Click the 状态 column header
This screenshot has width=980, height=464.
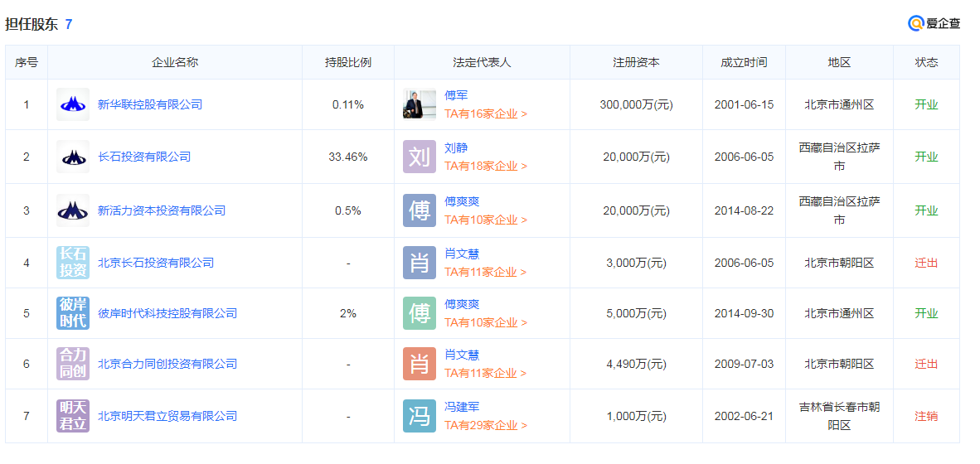tap(926, 62)
